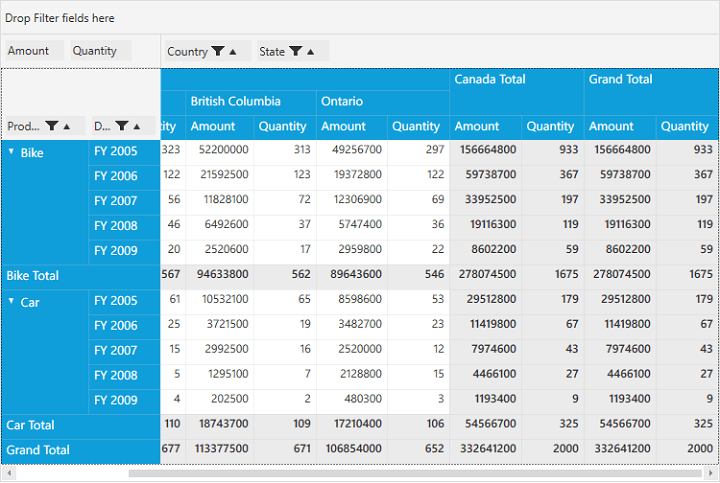Screen dimensions: 720x483
Task: Toggle sort arrow on State field
Action: click(x=311, y=52)
